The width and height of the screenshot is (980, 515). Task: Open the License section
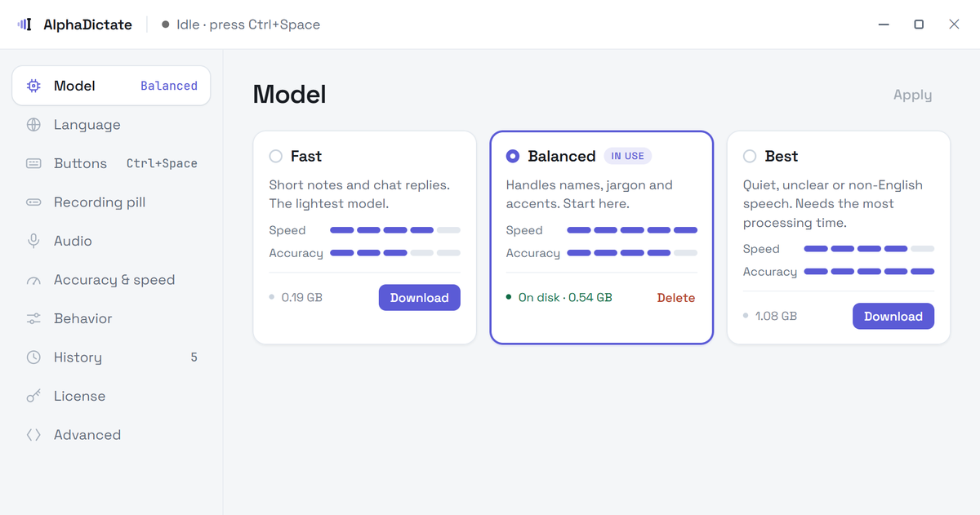point(111,396)
